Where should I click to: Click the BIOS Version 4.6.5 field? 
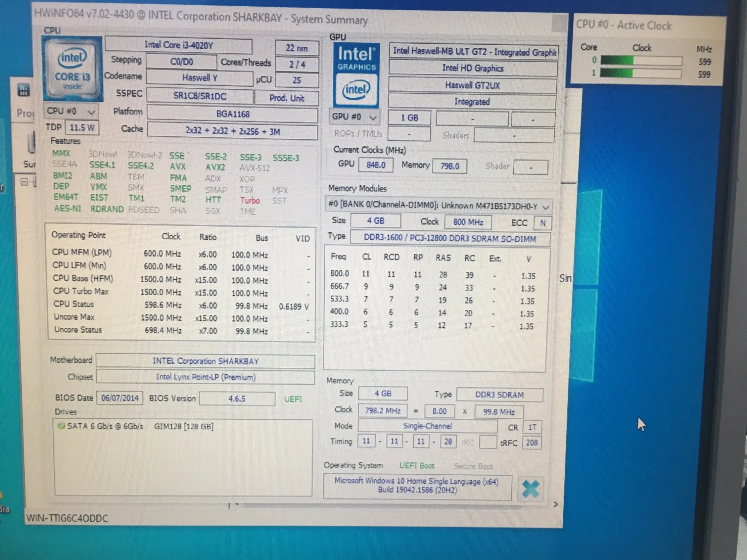[237, 399]
